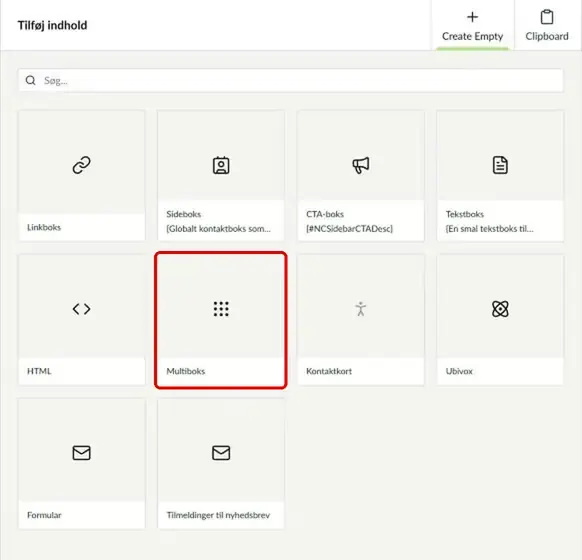Click the clipboard icon above Clipboard
Viewport: 582px width, 560px height.
tap(547, 17)
